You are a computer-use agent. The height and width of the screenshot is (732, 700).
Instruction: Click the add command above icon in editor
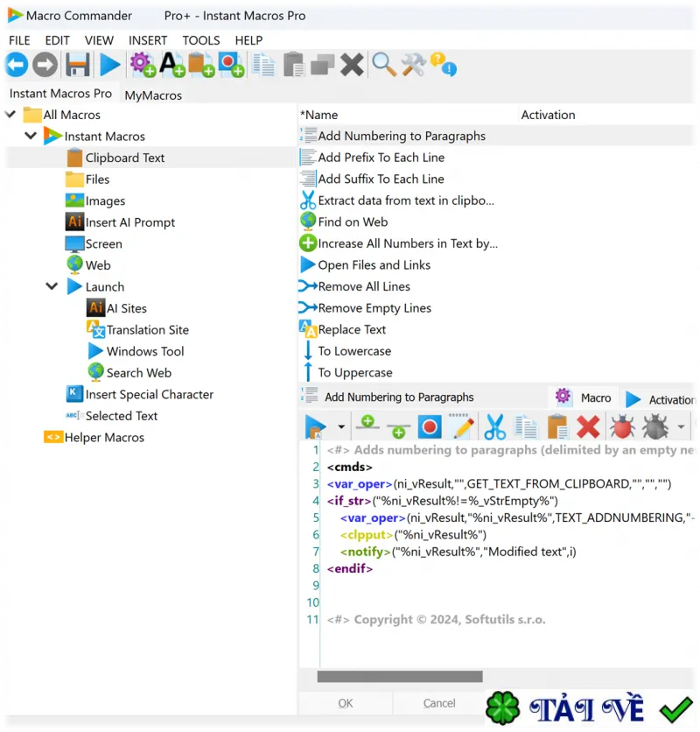click(367, 423)
